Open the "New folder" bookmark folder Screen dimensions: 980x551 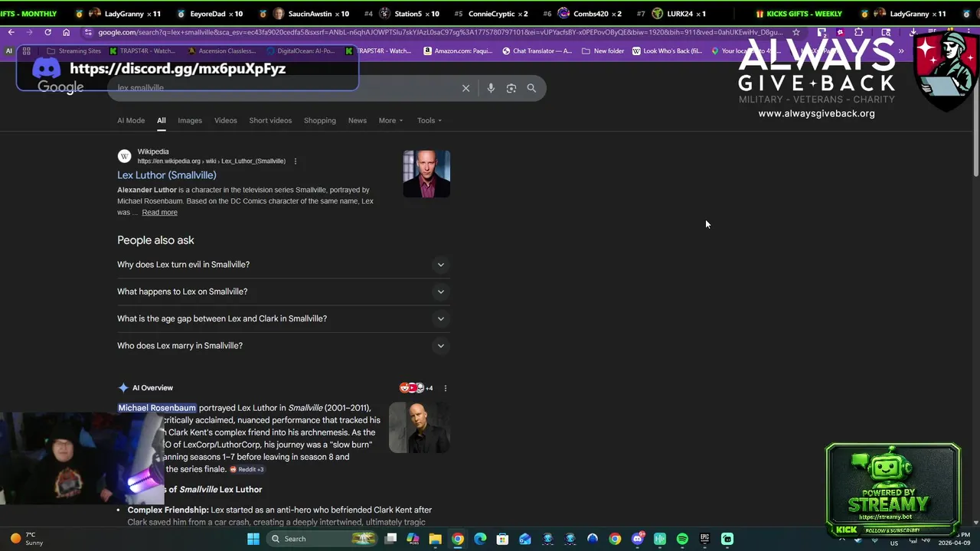pyautogui.click(x=603, y=51)
